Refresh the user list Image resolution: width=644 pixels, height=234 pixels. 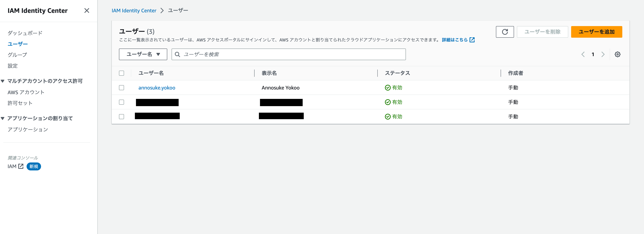pyautogui.click(x=505, y=32)
